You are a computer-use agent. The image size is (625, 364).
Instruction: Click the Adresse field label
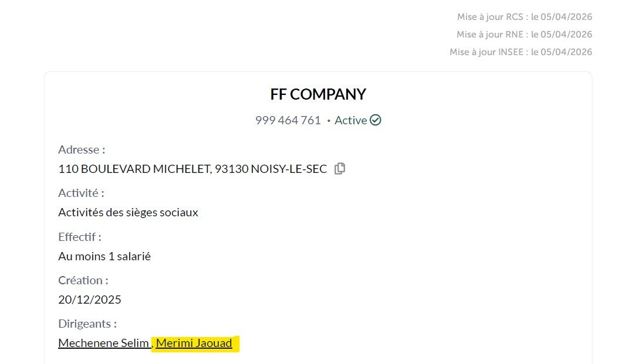82,149
